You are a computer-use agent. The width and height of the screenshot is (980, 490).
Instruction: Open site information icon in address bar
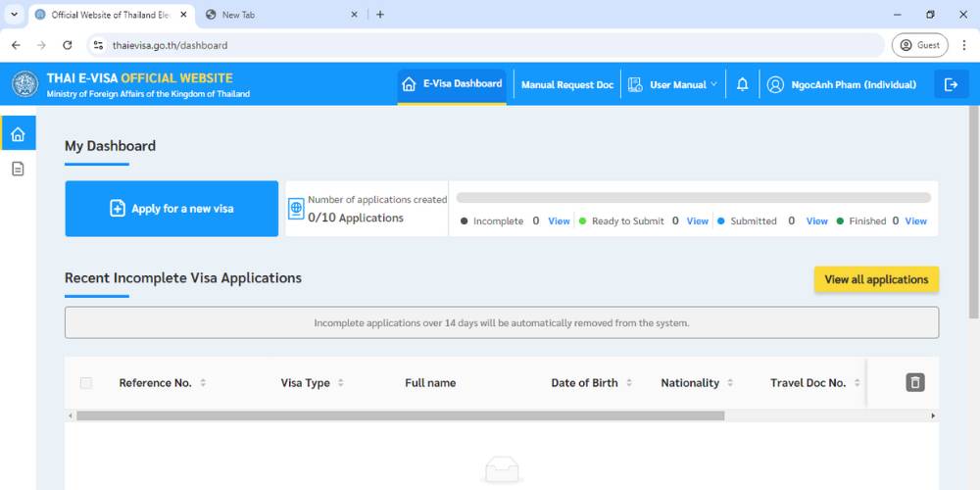pos(98,45)
